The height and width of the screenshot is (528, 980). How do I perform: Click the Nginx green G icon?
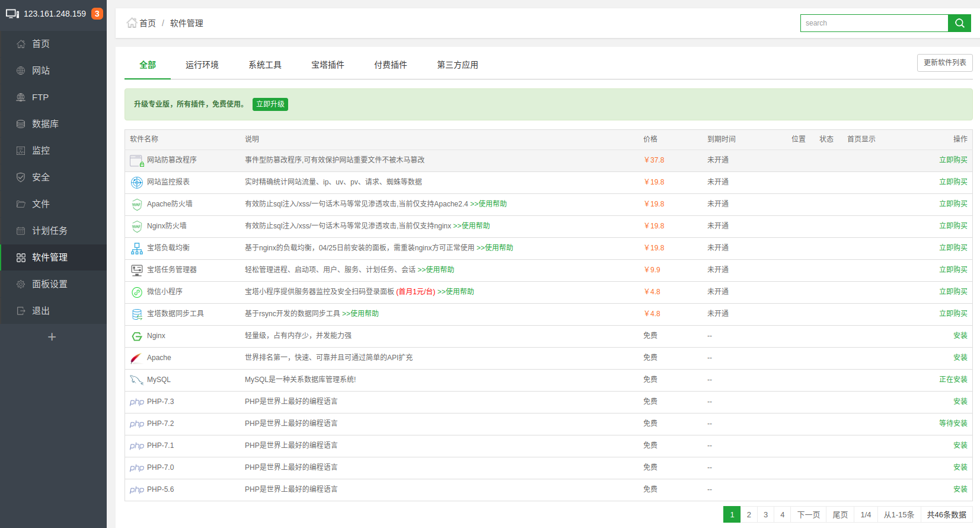pyautogui.click(x=137, y=336)
